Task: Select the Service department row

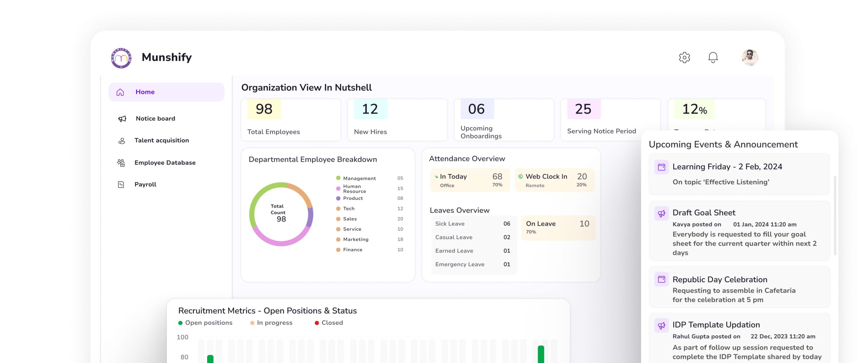Action: [370, 229]
